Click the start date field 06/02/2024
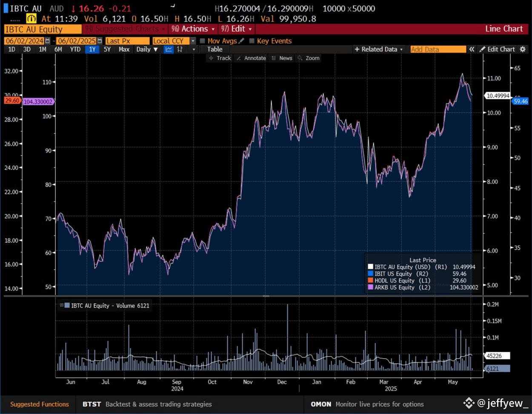The image size is (532, 414). [x=24, y=41]
